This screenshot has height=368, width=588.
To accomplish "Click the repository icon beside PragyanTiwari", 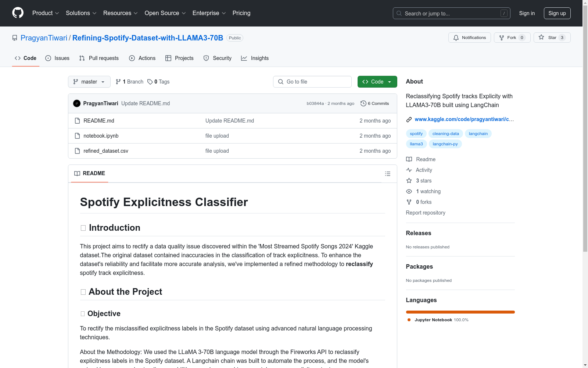I will click(15, 38).
